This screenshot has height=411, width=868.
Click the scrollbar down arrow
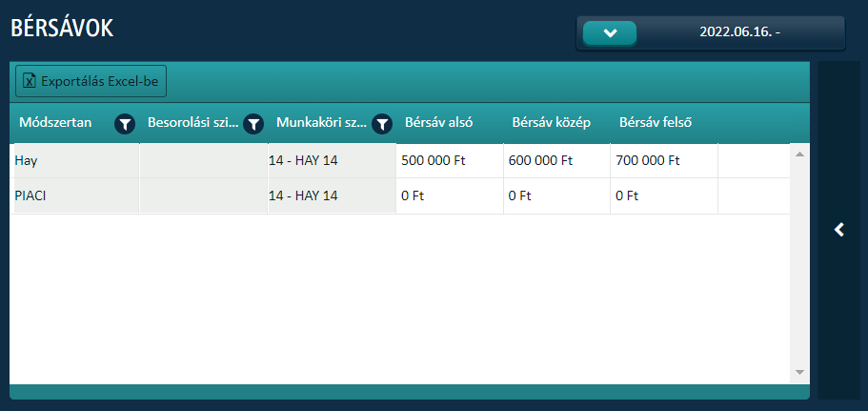pyautogui.click(x=798, y=372)
